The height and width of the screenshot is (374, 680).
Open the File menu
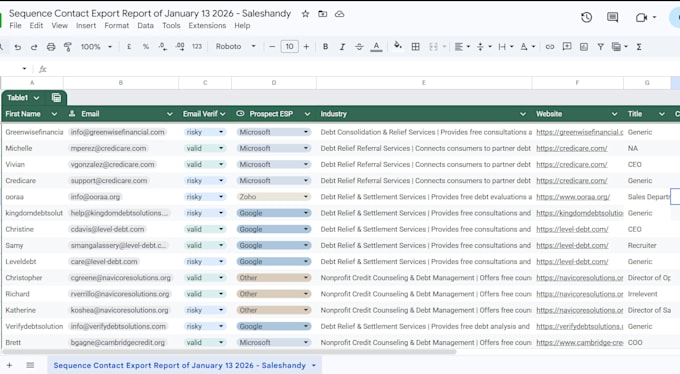15,26
